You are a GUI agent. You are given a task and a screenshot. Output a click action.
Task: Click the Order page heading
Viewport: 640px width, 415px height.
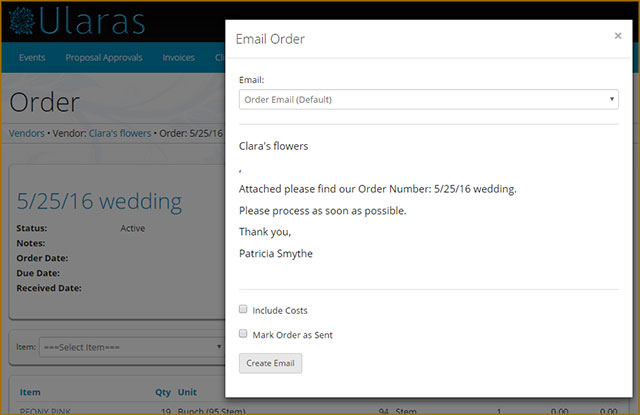[44, 102]
